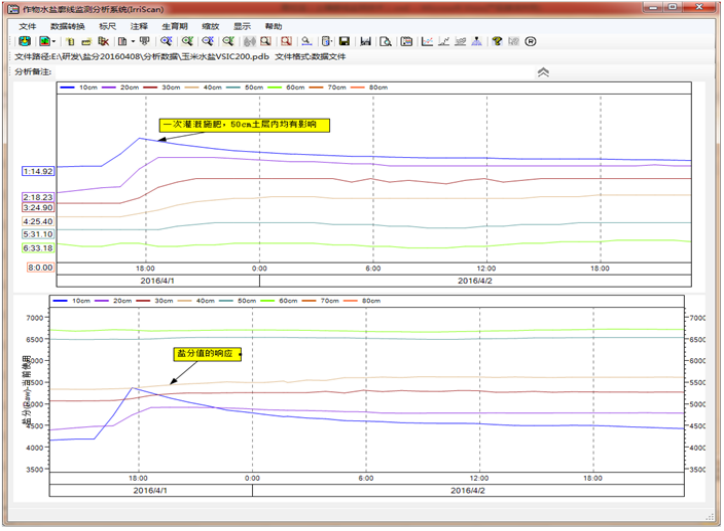Open the 生育期 menu
Screen dimensions: 724x531
pos(175,26)
